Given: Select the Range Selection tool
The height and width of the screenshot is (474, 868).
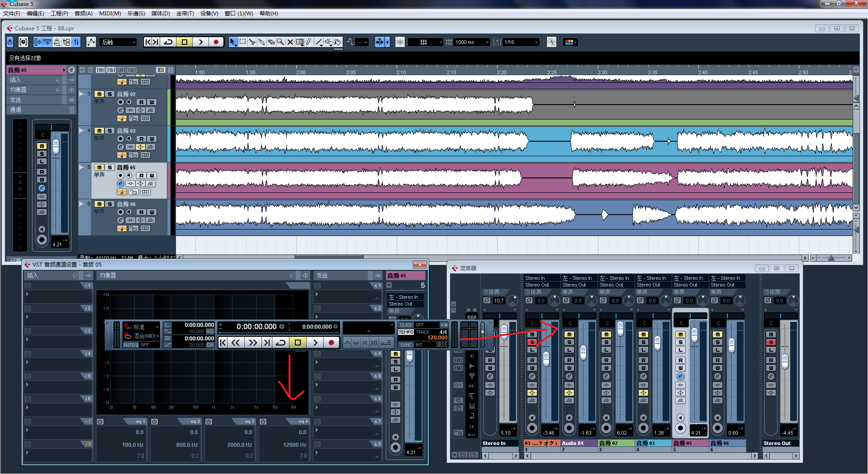Looking at the screenshot, I should coord(243,42).
